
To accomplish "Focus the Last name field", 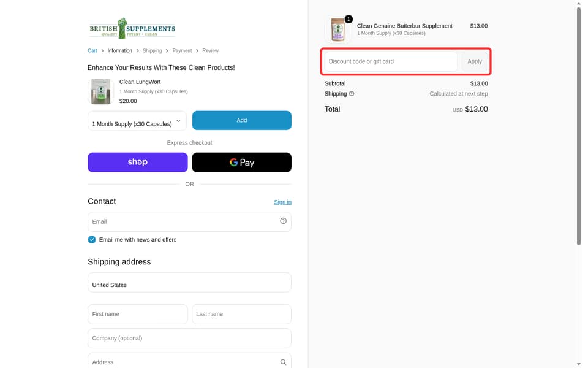I will pyautogui.click(x=241, y=314).
